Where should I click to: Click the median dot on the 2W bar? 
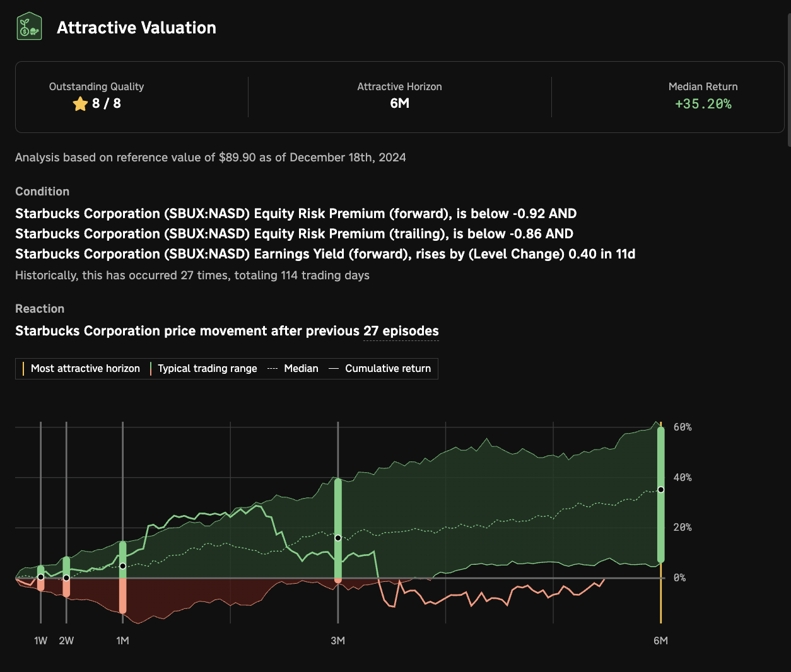click(x=66, y=577)
